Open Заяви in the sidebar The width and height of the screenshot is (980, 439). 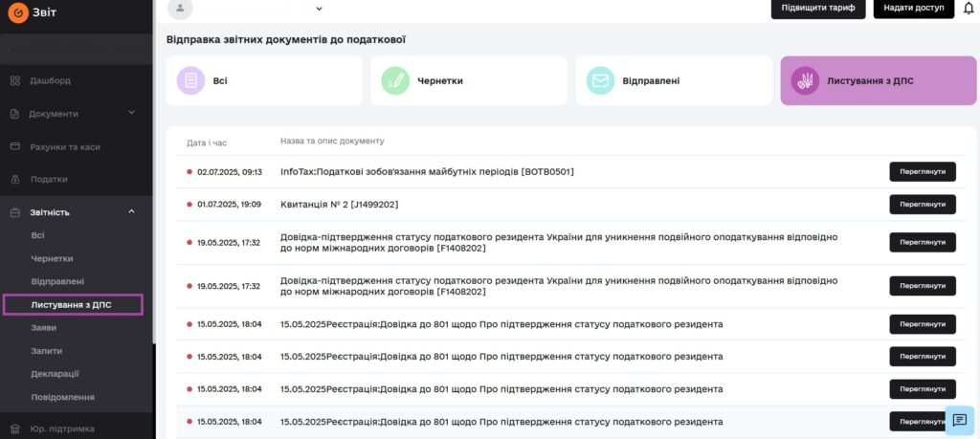coord(44,328)
